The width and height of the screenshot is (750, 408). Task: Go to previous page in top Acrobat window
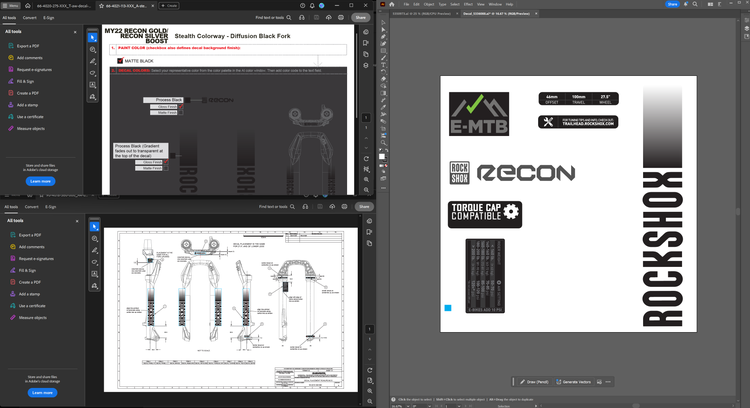366,138
